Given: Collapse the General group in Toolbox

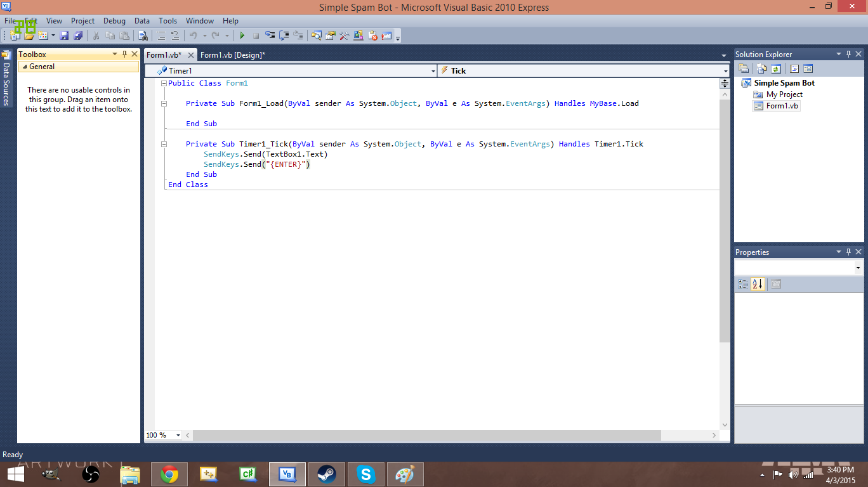Looking at the screenshot, I should point(25,67).
